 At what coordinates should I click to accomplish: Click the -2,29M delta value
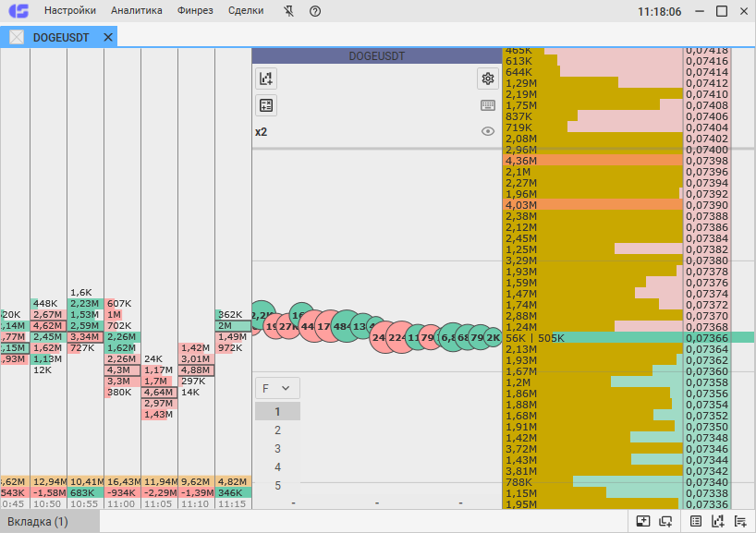(160, 492)
